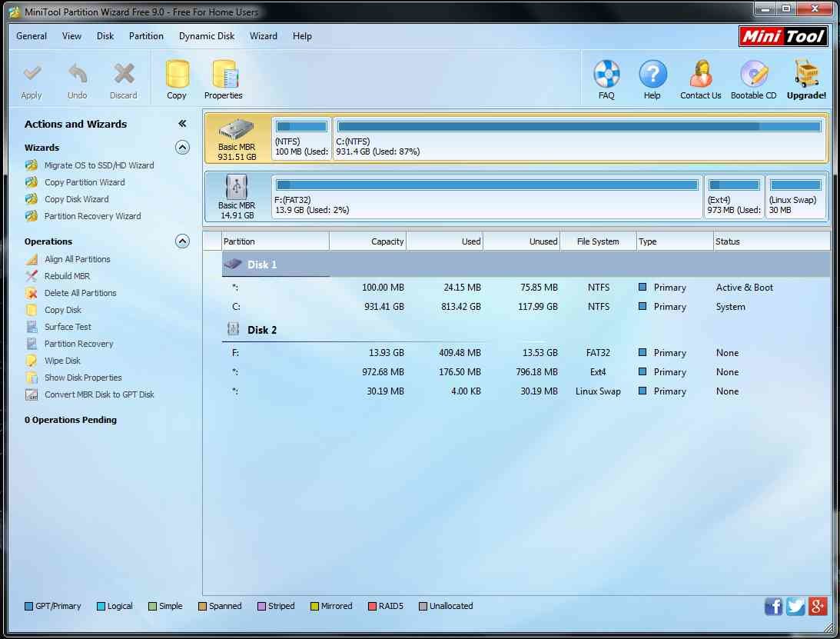Image resolution: width=840 pixels, height=639 pixels.
Task: Select the C: partition row
Action: click(526, 307)
